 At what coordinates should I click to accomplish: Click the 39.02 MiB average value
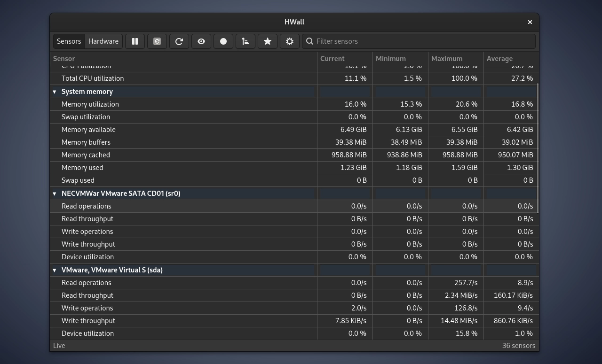click(x=517, y=142)
